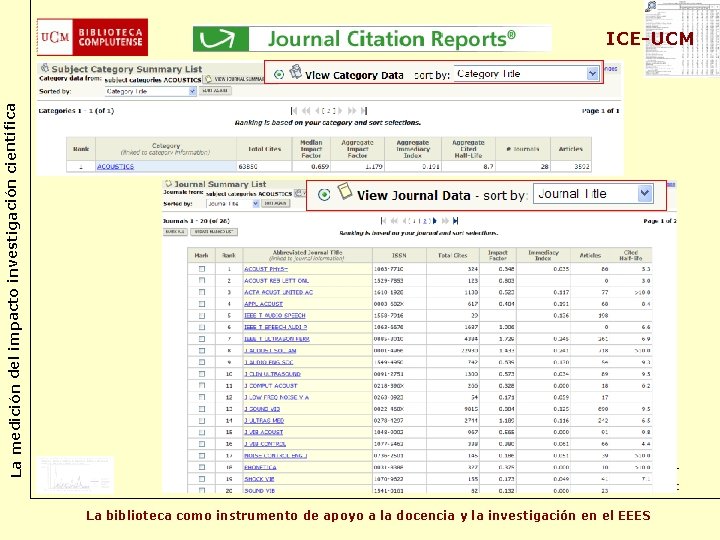Open the J CLIN ULTRASOUND journal link
Viewport: 720px width, 540px height.
pos(272,374)
